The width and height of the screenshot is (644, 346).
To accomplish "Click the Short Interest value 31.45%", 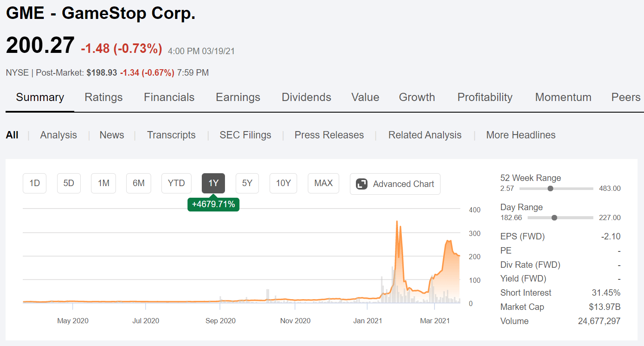I will click(x=606, y=293).
